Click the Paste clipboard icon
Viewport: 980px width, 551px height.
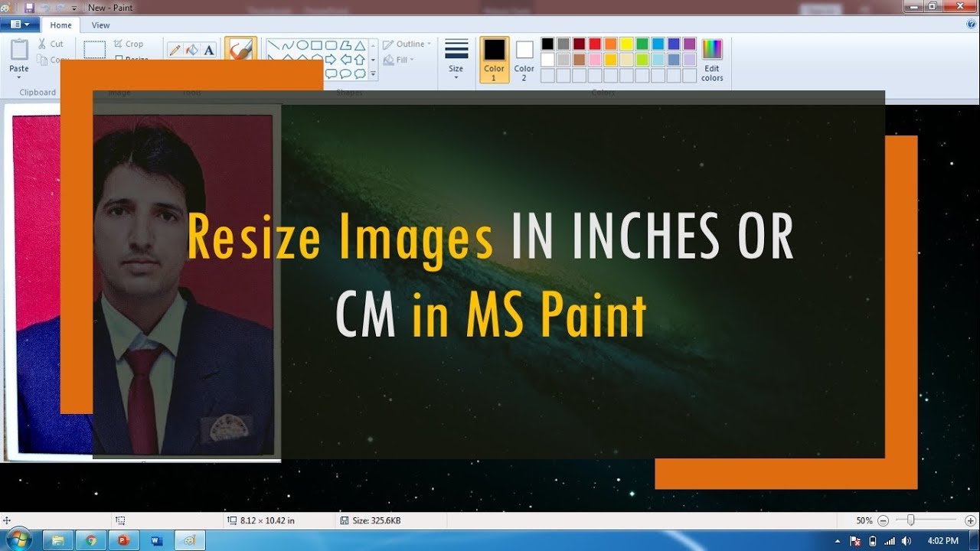click(x=19, y=50)
